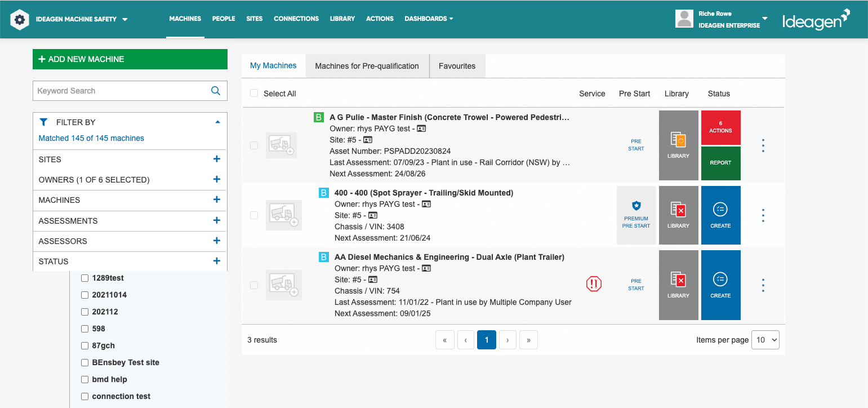The width and height of the screenshot is (868, 408).
Task: Open the red 6 Actions status tile
Action: 720,127
